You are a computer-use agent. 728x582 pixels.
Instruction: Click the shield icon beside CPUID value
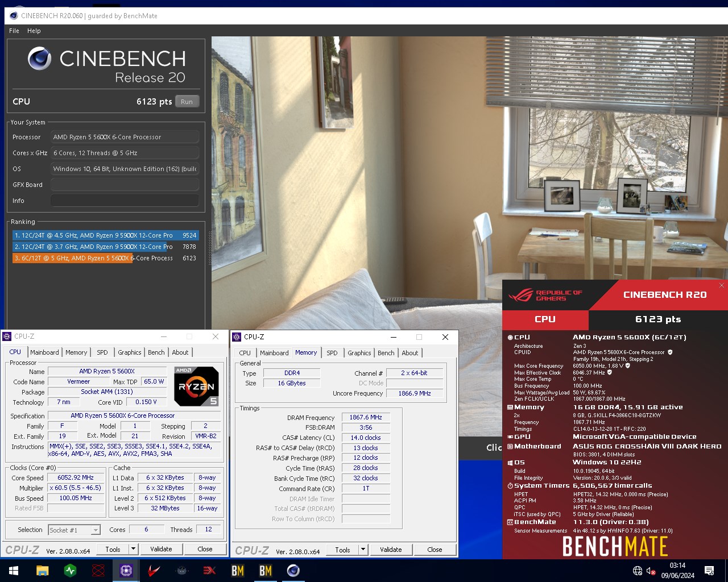pos(670,352)
